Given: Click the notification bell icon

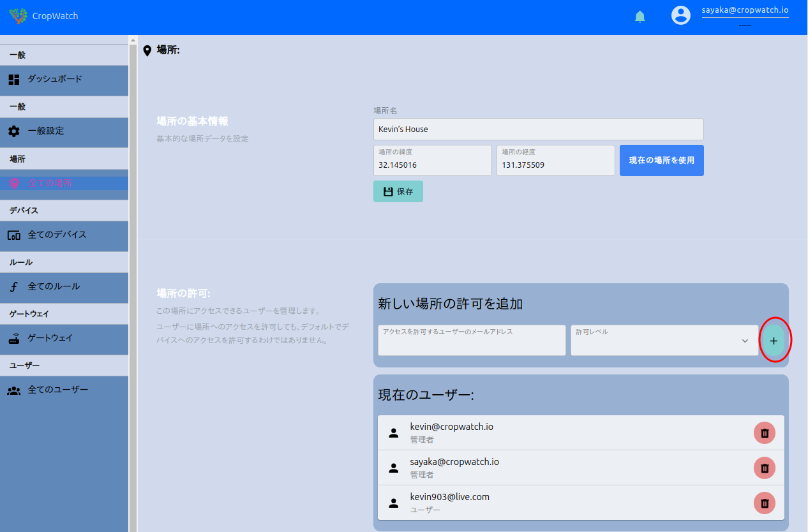Looking at the screenshot, I should (x=640, y=17).
